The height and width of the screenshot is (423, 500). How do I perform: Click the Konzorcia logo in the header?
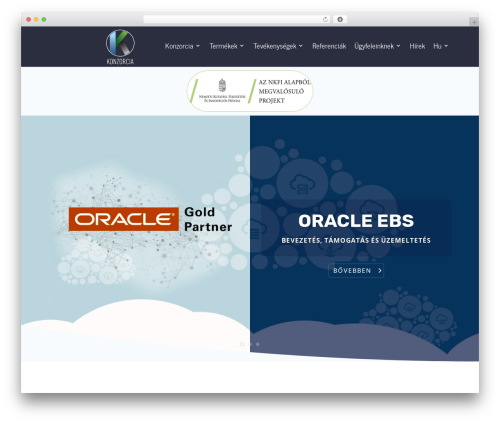pyautogui.click(x=120, y=47)
